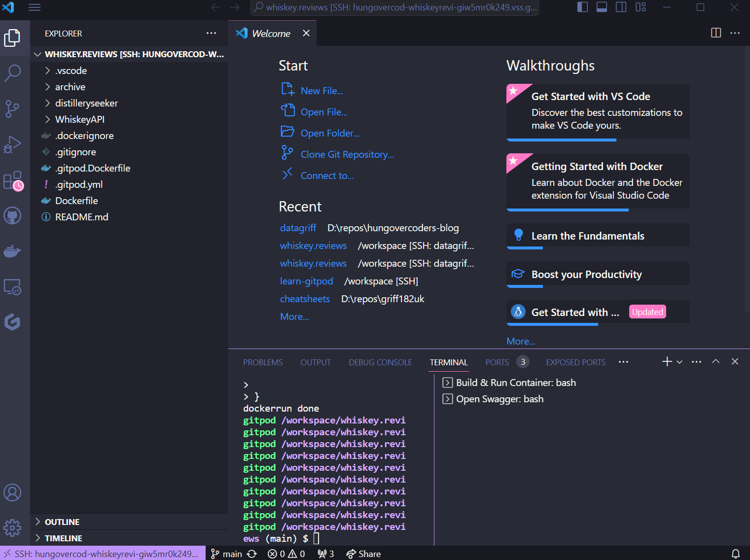Collapse the WHISKEY.REVIEWS root folder

point(129,54)
